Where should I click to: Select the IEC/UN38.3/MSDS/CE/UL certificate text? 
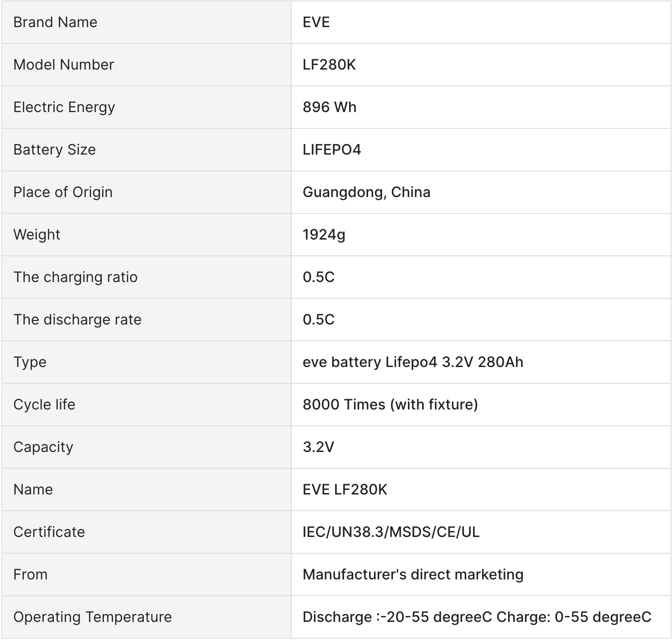[x=391, y=532]
